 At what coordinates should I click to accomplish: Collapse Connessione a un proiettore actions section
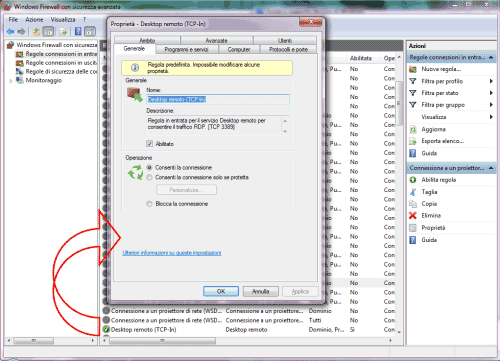tap(491, 168)
